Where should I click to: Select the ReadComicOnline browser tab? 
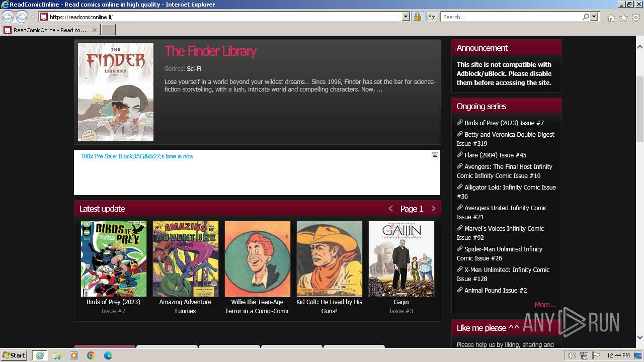(50, 30)
